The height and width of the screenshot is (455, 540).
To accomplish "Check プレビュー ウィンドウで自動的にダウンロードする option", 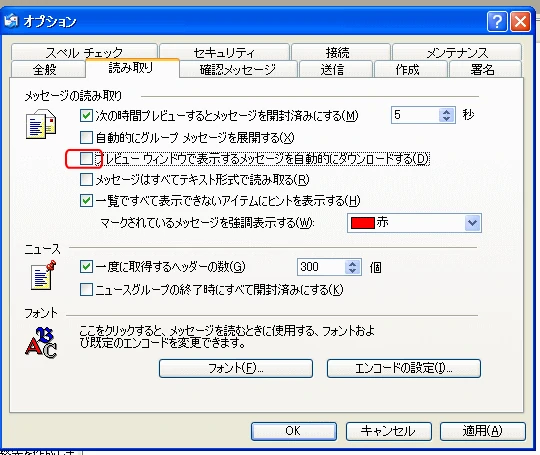I will click(86, 158).
